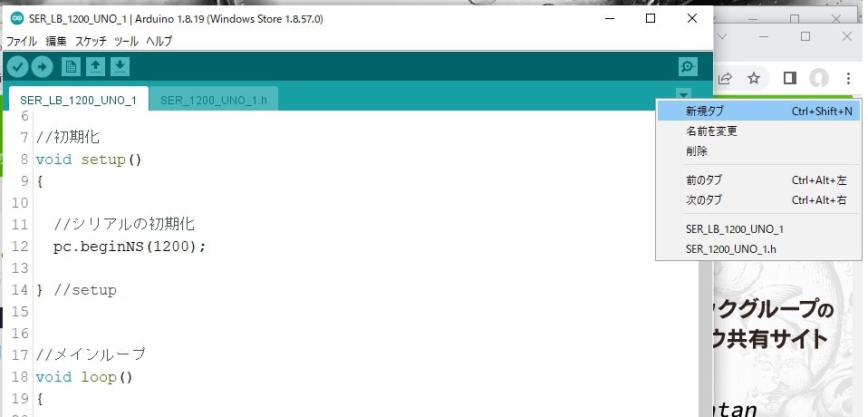Switch to the SER_LB_1200_UNO_1 editor tab

79,100
